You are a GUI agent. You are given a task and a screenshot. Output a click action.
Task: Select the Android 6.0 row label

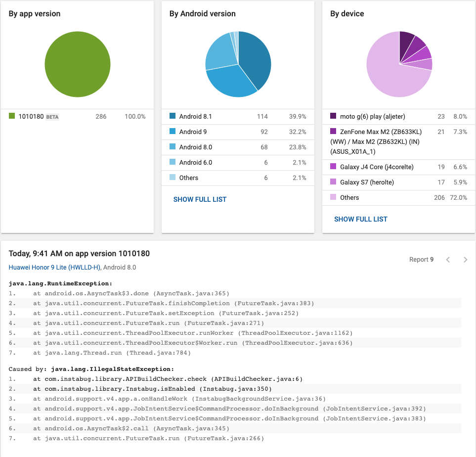pos(196,163)
